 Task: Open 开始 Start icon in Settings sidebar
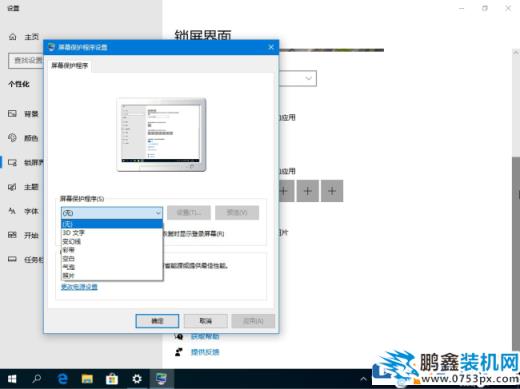pos(12,235)
